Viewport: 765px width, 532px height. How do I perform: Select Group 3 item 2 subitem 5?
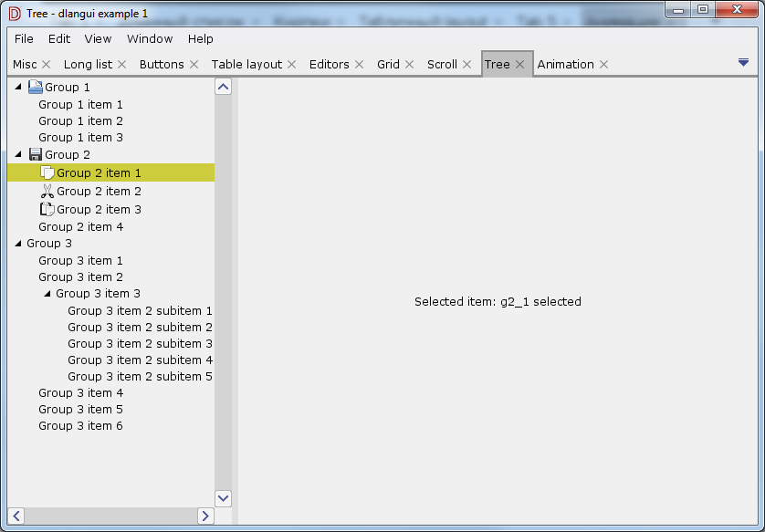coord(140,376)
